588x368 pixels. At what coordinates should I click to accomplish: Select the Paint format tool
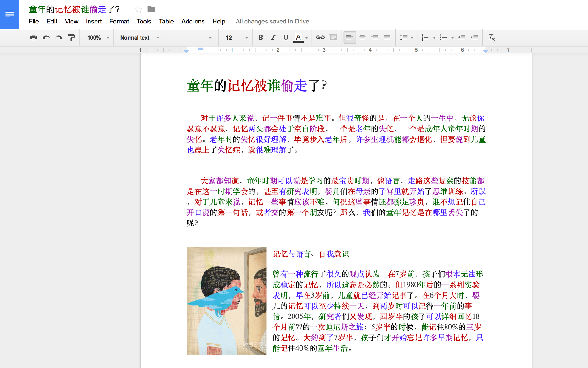click(71, 37)
